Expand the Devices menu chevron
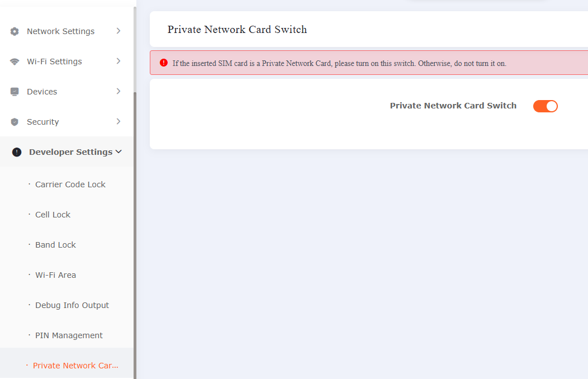This screenshot has height=379, width=588. 118,91
